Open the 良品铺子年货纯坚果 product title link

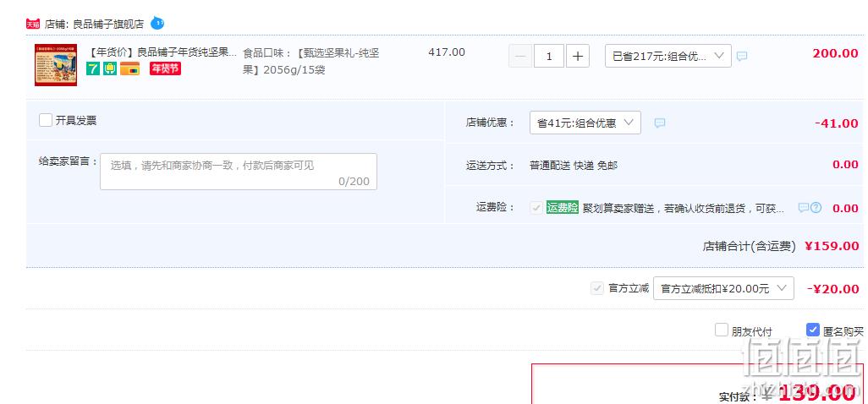click(x=162, y=52)
